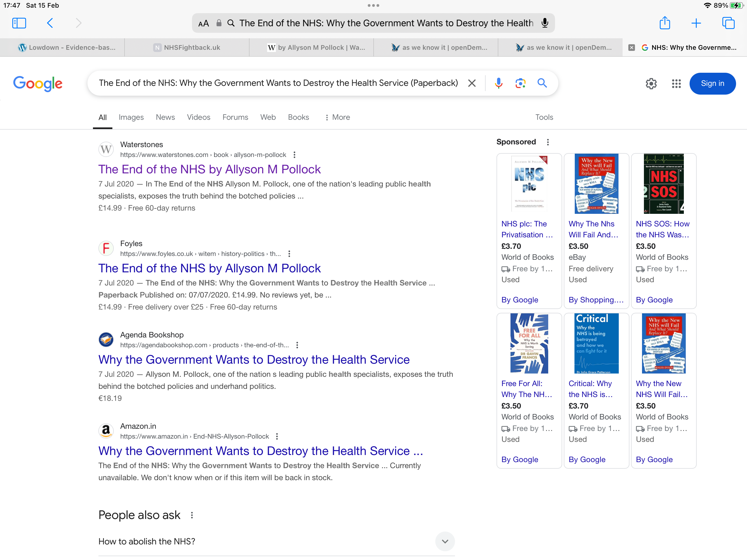Clear the Google search box text

coord(472,83)
